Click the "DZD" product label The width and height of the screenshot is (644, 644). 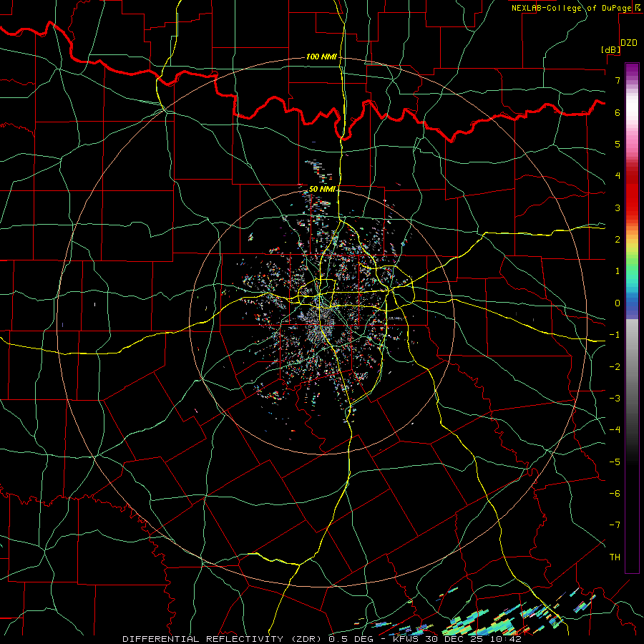point(629,43)
